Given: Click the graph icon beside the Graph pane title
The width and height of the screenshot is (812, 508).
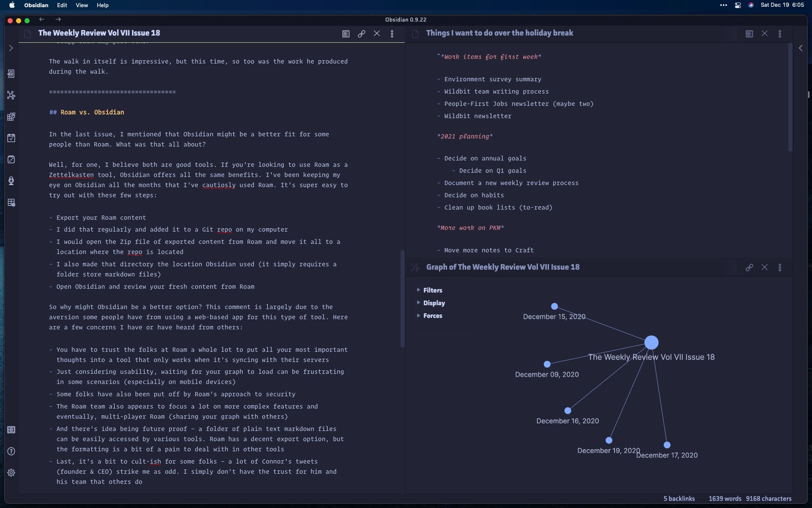Looking at the screenshot, I should pos(415,268).
